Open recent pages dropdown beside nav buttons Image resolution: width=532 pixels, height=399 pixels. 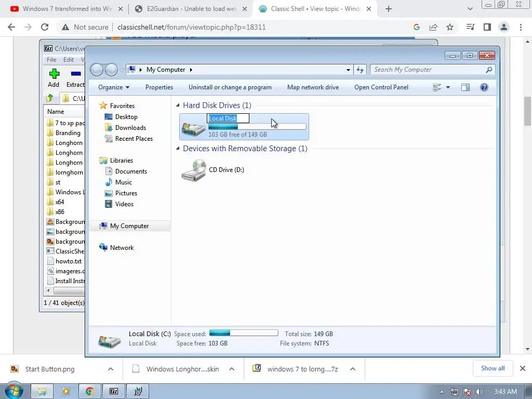(x=122, y=70)
